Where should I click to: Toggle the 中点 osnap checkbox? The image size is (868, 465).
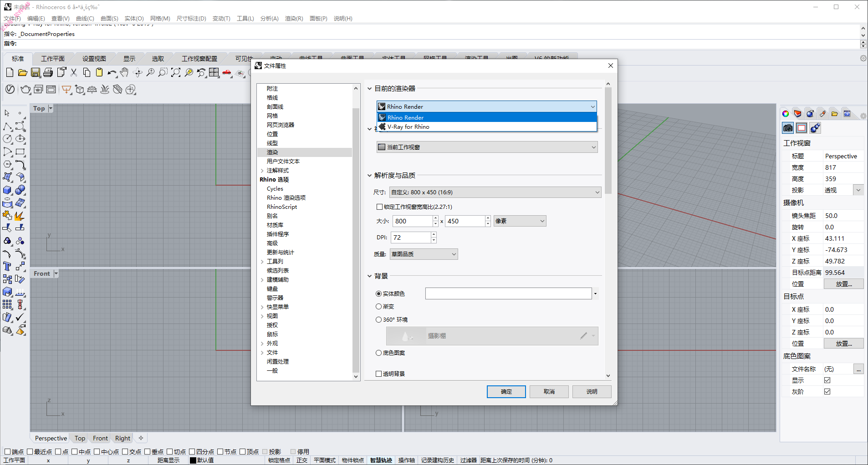pyautogui.click(x=74, y=452)
